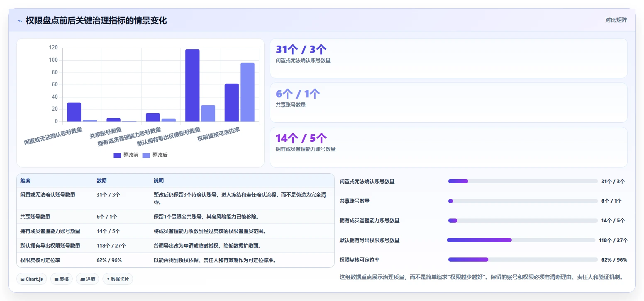Click the 整改前 bar for 闲置或无法确认账号数量

point(74,112)
